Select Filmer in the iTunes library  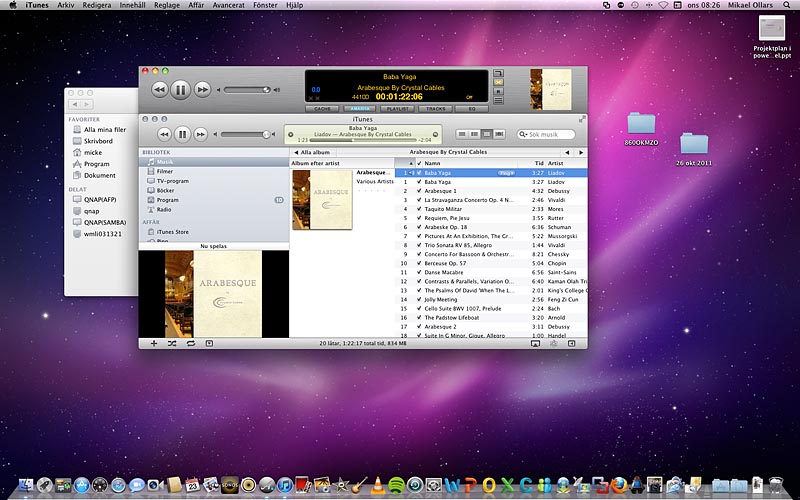point(214,171)
